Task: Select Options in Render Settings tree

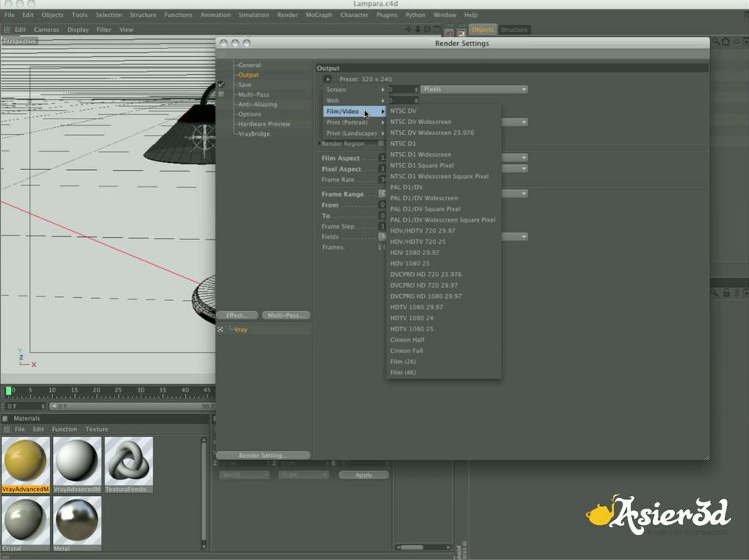Action: [250, 114]
